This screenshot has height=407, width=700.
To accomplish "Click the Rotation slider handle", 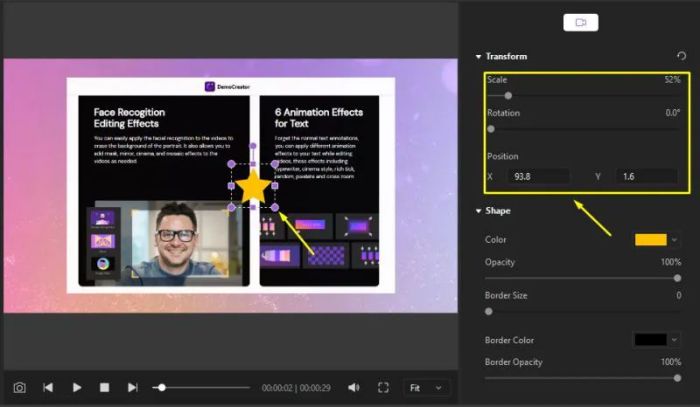I will pos(491,129).
